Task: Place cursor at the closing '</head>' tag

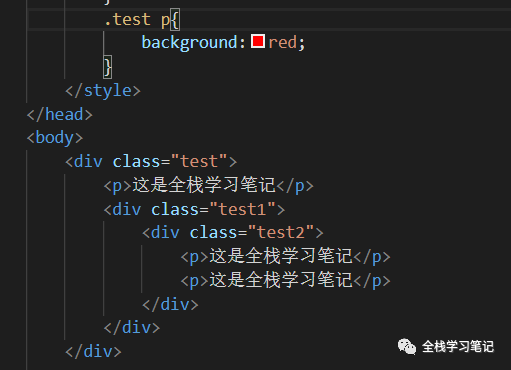Action: pyautogui.click(x=60, y=114)
